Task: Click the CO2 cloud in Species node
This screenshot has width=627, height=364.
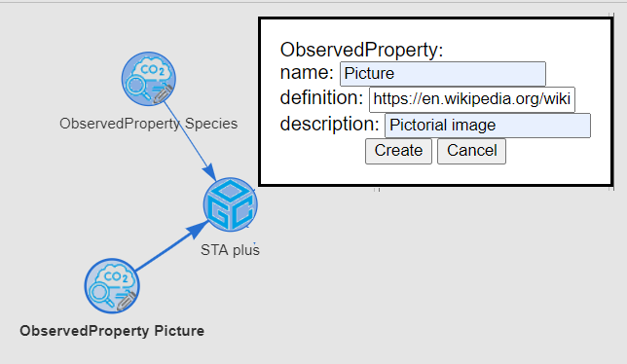Action: click(x=154, y=71)
